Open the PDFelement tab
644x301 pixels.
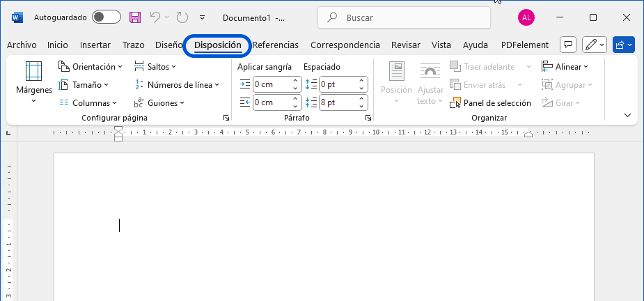525,45
